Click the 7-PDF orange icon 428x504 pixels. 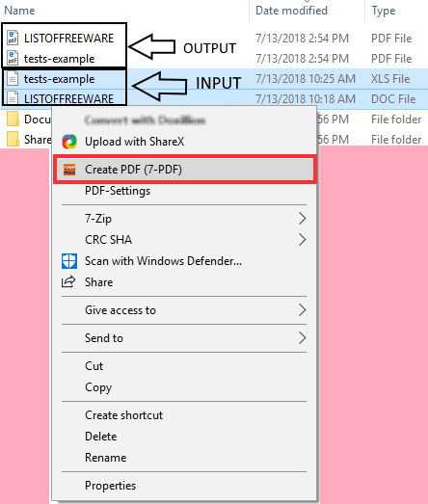pyautogui.click(x=69, y=170)
